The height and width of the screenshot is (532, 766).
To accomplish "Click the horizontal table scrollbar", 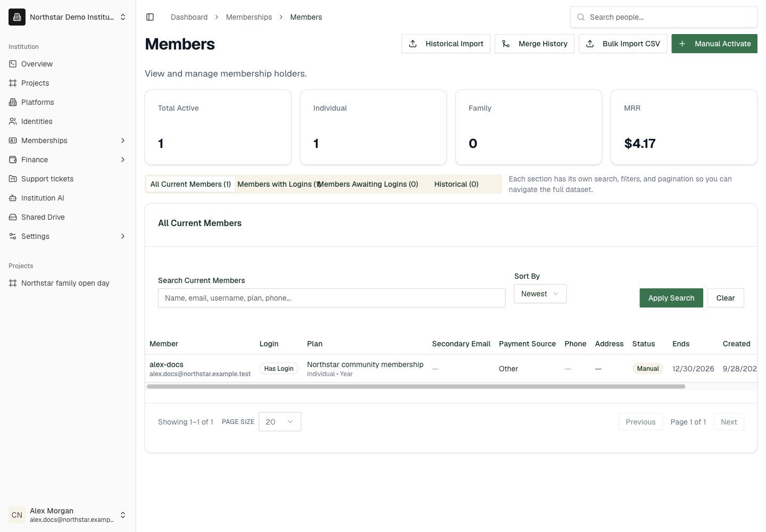I will [x=416, y=386].
